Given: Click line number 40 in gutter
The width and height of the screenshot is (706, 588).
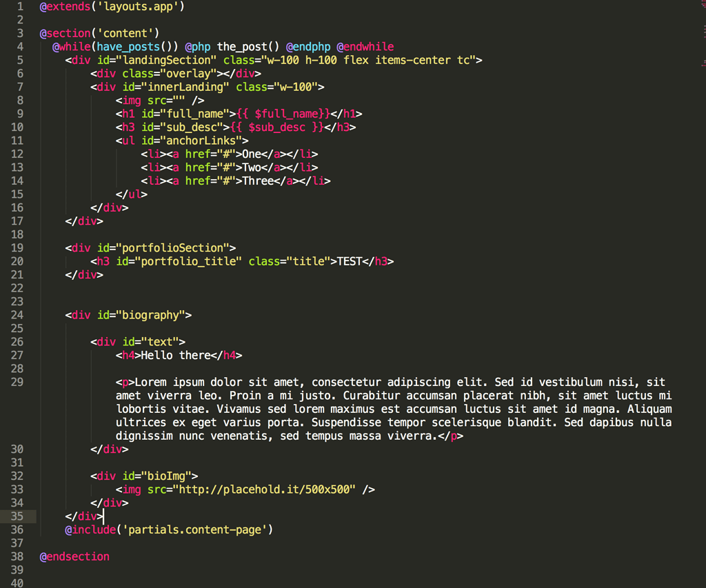Looking at the screenshot, I should pos(17,582).
